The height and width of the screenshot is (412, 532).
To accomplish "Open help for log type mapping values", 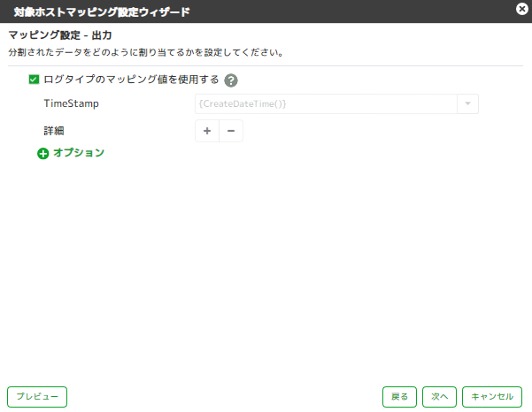I will (231, 80).
